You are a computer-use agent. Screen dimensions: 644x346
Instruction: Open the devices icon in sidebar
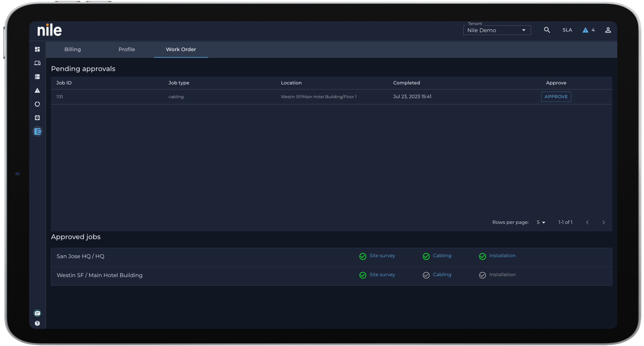tap(37, 63)
